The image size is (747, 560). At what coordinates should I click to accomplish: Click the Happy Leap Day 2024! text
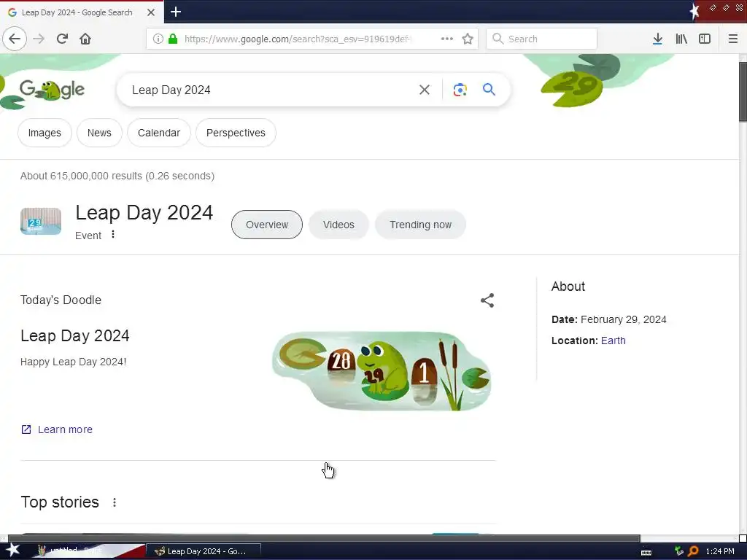[74, 362]
